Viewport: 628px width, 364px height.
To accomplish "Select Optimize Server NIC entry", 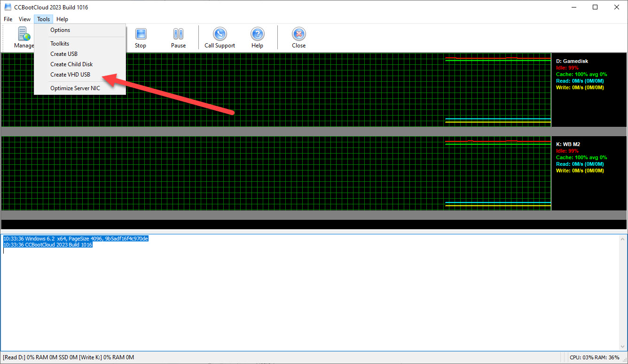I will 80,88.
